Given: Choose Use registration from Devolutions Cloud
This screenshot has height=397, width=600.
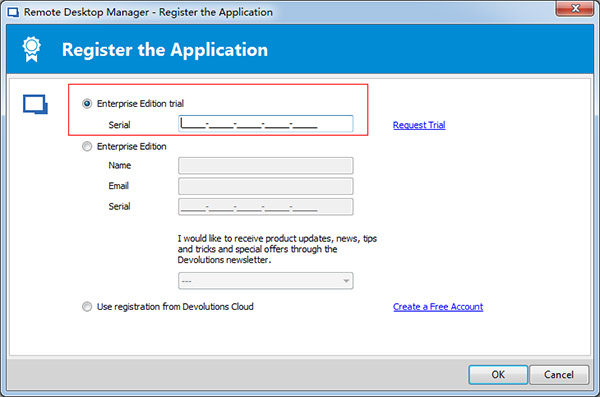Looking at the screenshot, I should pos(87,307).
